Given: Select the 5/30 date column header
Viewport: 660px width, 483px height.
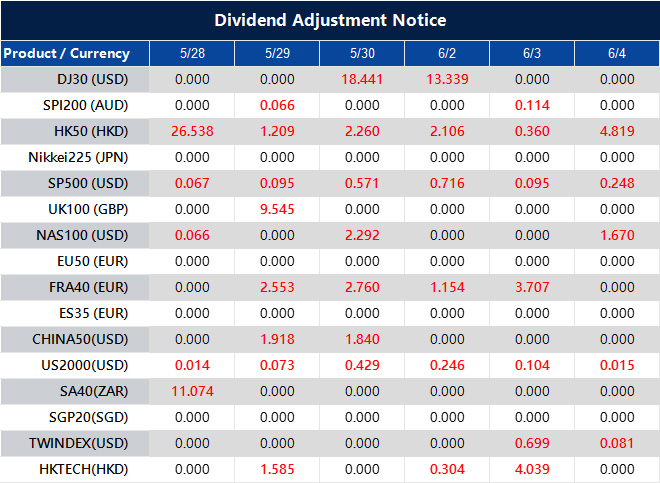Looking at the screenshot, I should point(362,53).
